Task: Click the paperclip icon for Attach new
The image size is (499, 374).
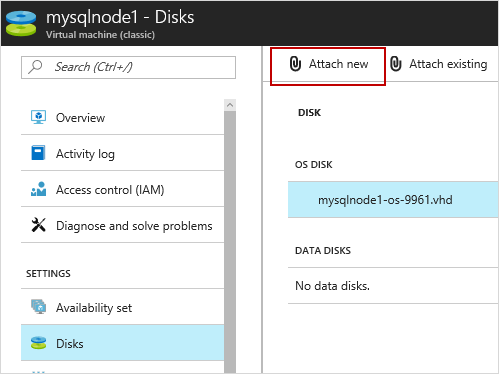Action: click(295, 64)
